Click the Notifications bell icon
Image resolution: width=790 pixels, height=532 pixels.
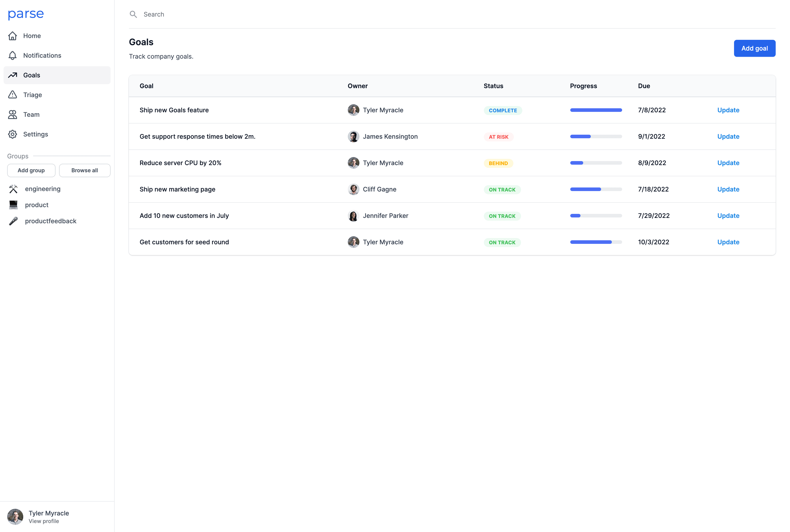pos(13,55)
